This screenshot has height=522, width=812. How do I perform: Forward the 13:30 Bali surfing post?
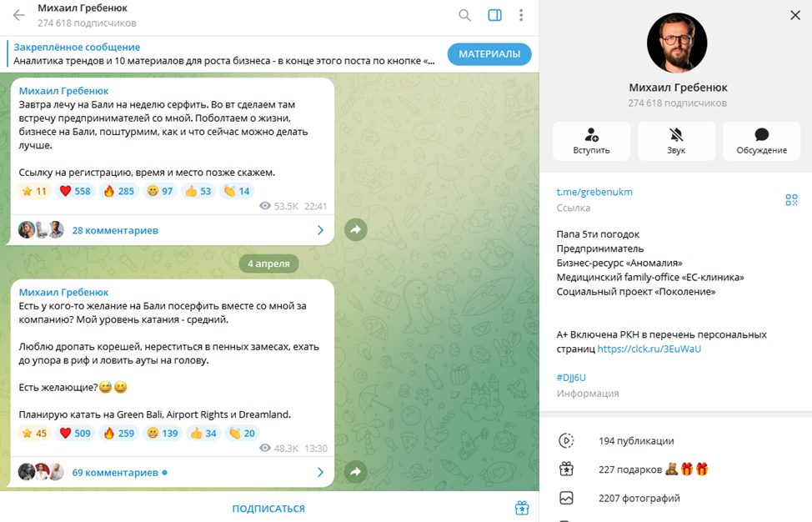(356, 472)
